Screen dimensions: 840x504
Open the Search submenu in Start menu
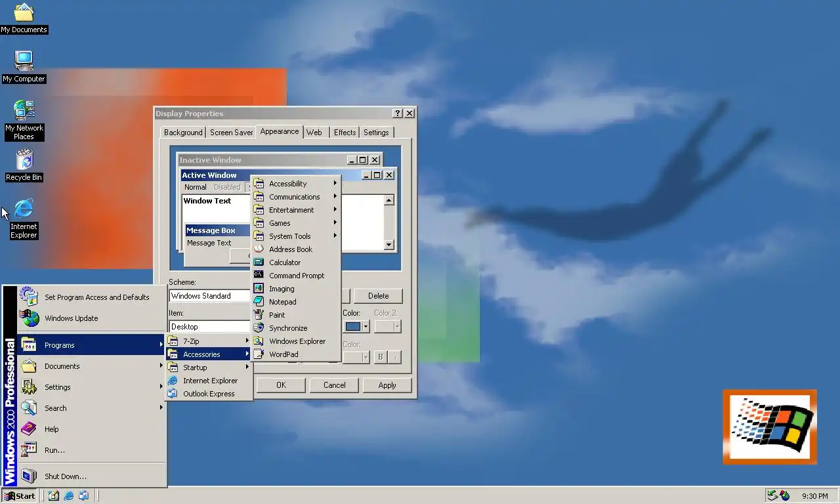click(x=91, y=408)
